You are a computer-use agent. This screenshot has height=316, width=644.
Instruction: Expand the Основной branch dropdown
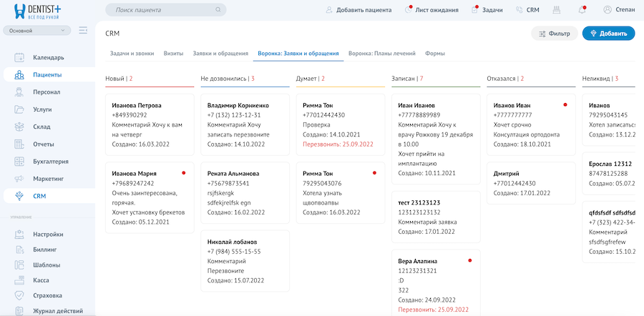point(37,31)
